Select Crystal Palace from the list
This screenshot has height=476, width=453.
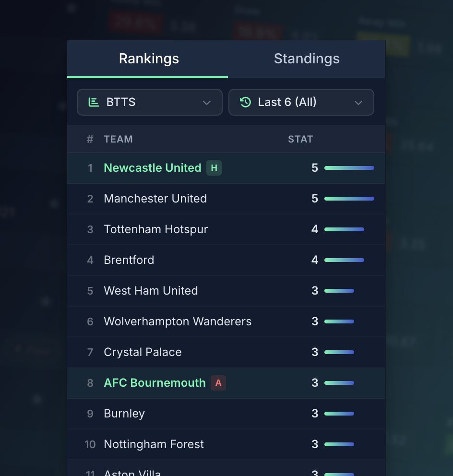point(143,352)
